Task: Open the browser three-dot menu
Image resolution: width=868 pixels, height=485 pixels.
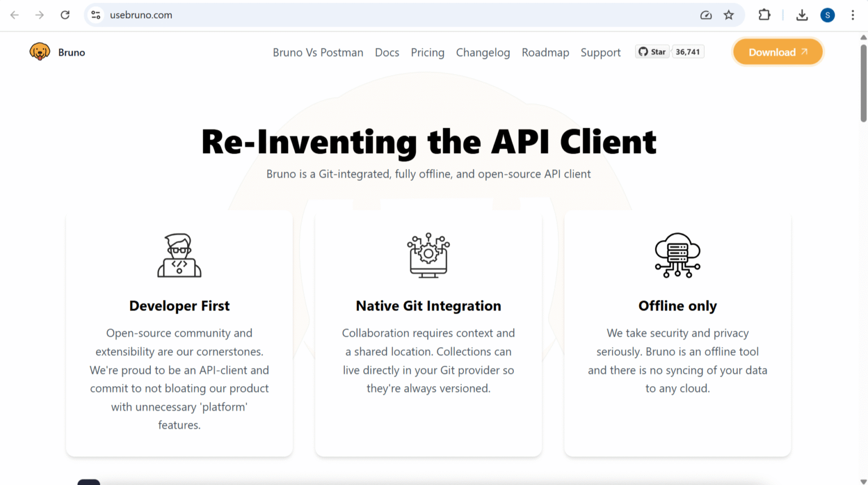Action: 853,15
